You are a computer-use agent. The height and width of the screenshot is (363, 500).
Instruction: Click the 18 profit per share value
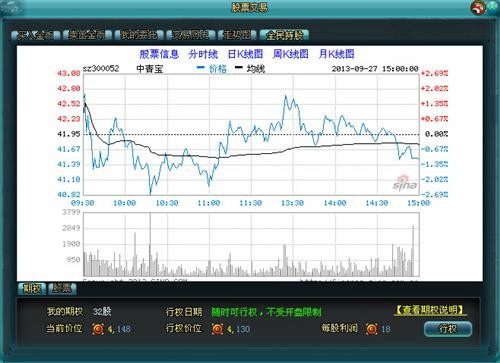pyautogui.click(x=386, y=329)
